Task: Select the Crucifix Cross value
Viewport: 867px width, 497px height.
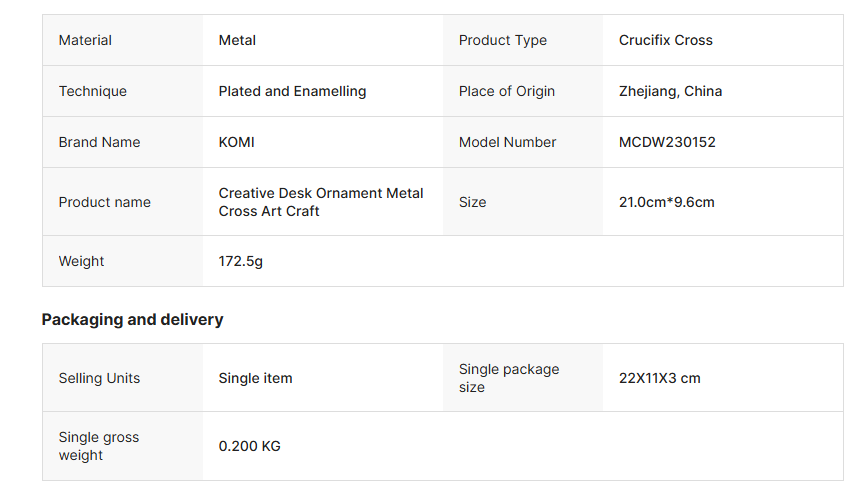Action: point(665,40)
